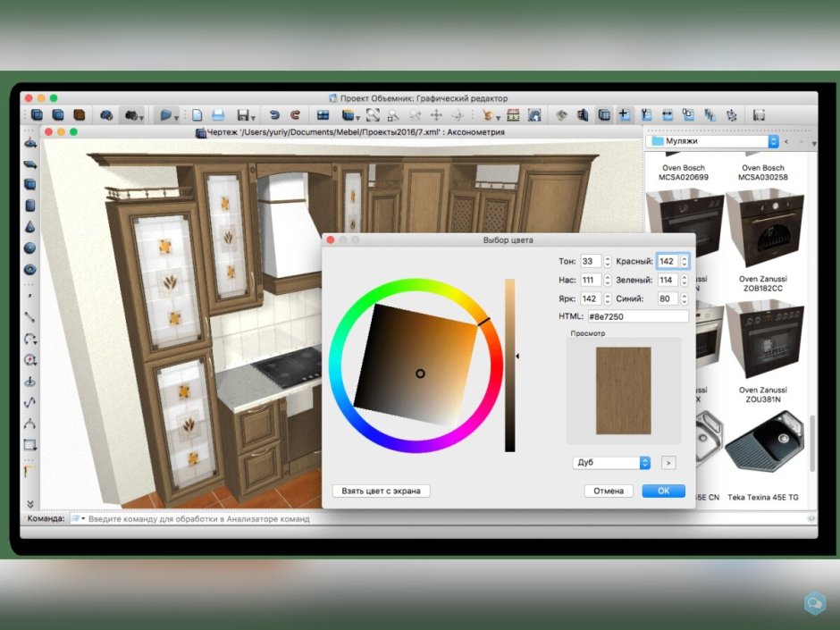Open the save icon's dropdown arrow

click(253, 118)
